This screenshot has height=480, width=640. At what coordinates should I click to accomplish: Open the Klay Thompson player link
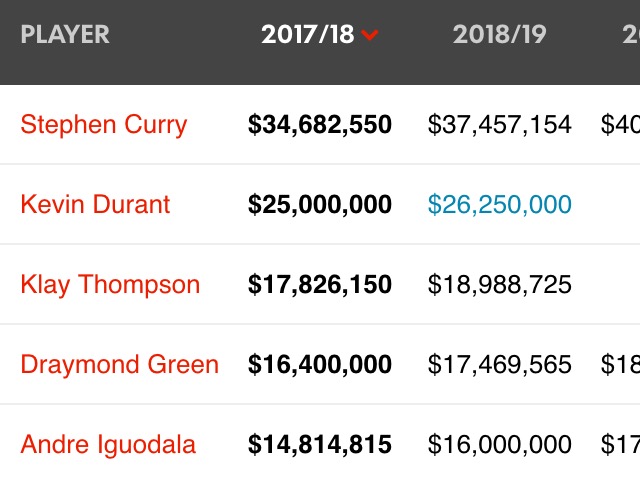tap(110, 285)
